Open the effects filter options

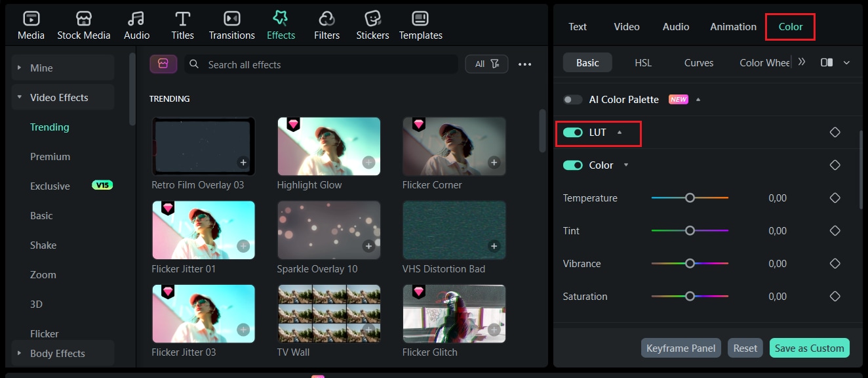tap(486, 64)
